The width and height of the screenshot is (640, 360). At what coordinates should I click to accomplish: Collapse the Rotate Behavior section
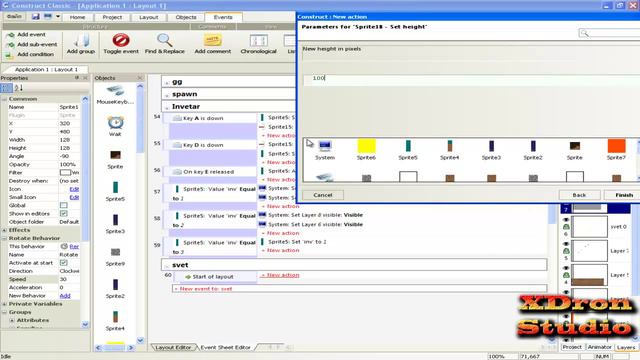4,238
